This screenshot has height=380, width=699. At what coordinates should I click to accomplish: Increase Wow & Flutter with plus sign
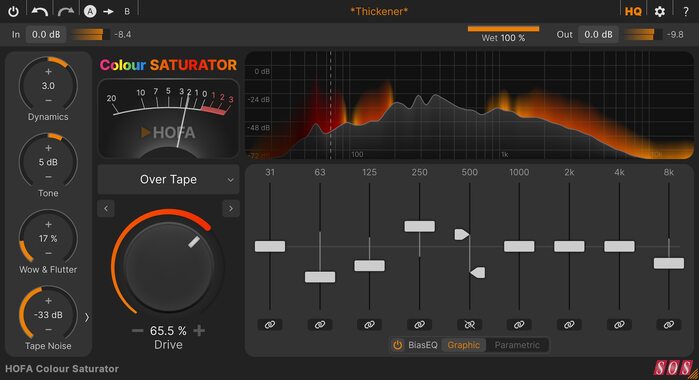pos(48,224)
